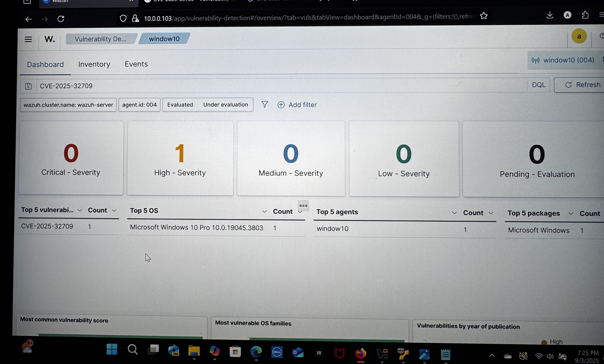Open File Explorer from the taskbar
Viewport: 604px width, 364px height.
tap(194, 351)
